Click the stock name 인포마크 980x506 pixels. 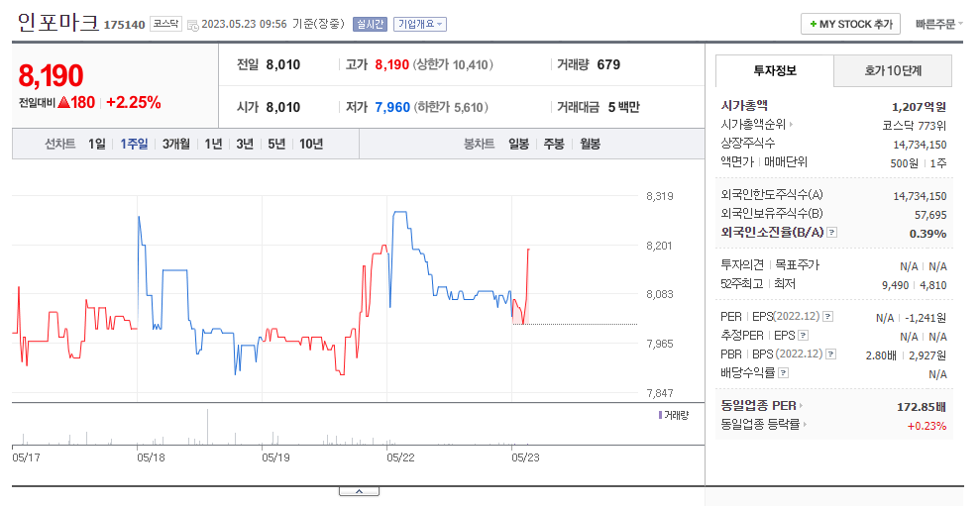pos(58,23)
